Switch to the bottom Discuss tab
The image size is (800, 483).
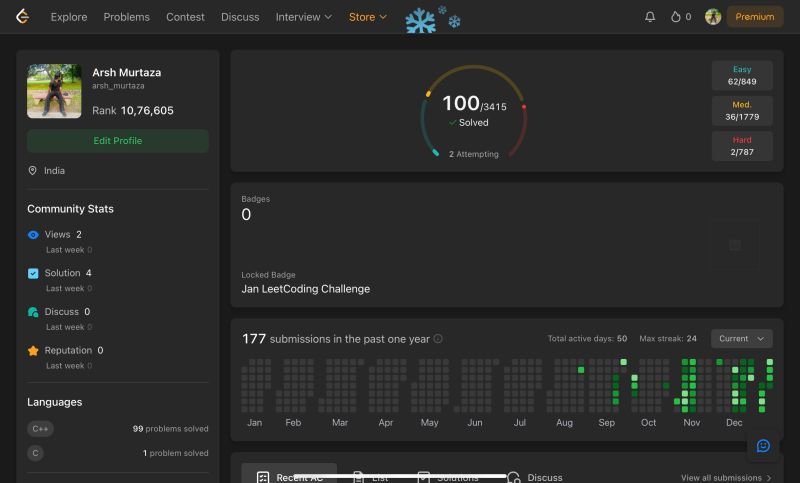[x=535, y=477]
